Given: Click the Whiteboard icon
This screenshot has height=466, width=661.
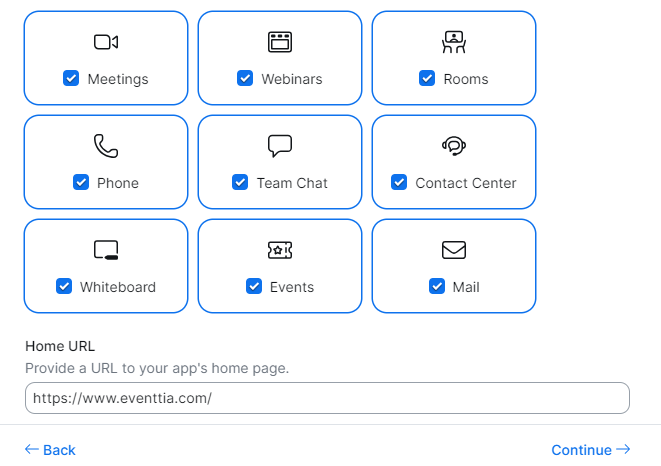Looking at the screenshot, I should (x=106, y=250).
